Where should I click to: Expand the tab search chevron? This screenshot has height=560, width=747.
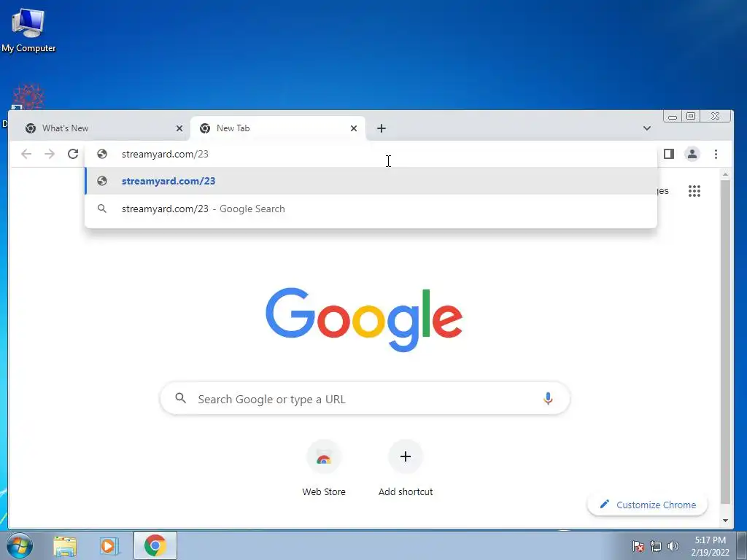(x=647, y=128)
